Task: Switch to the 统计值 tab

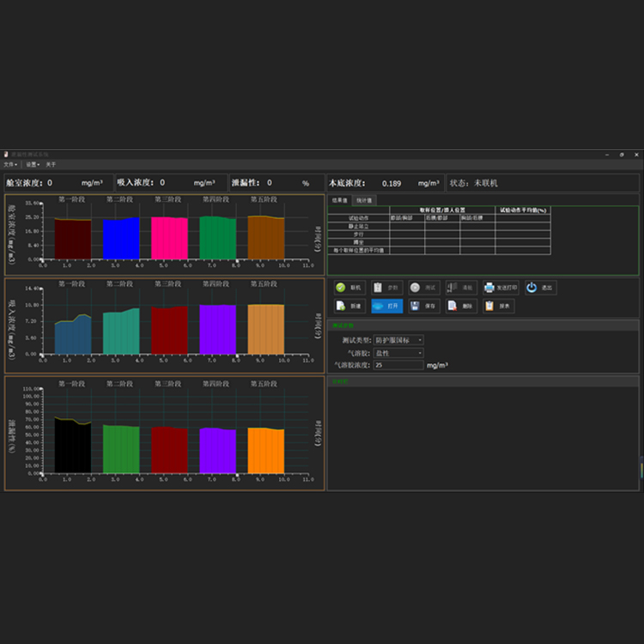Action: [364, 200]
